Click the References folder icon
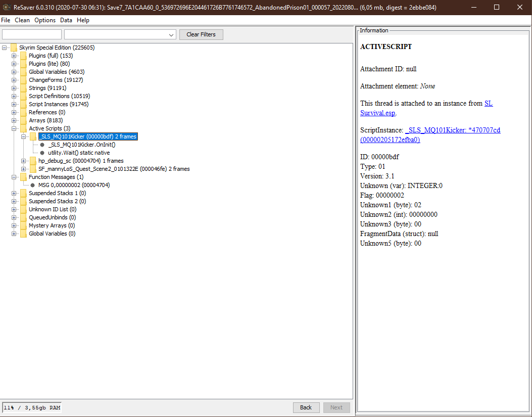 [x=23, y=112]
